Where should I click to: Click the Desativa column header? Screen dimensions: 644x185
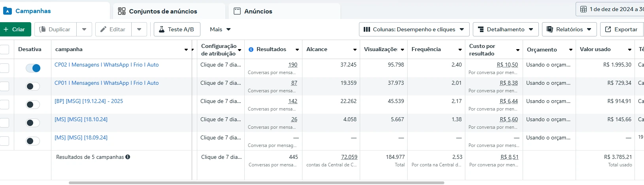pyautogui.click(x=30, y=50)
